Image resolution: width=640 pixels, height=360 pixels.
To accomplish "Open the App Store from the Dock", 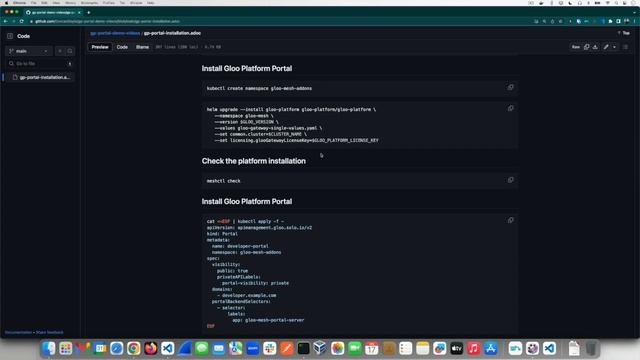I will pos(491,349).
